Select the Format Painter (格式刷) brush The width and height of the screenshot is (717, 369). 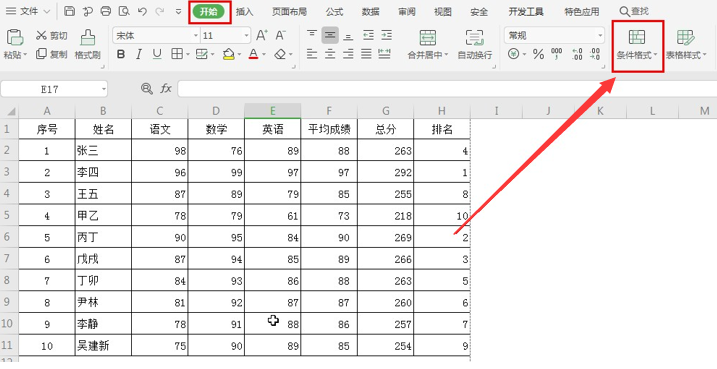pos(87,44)
